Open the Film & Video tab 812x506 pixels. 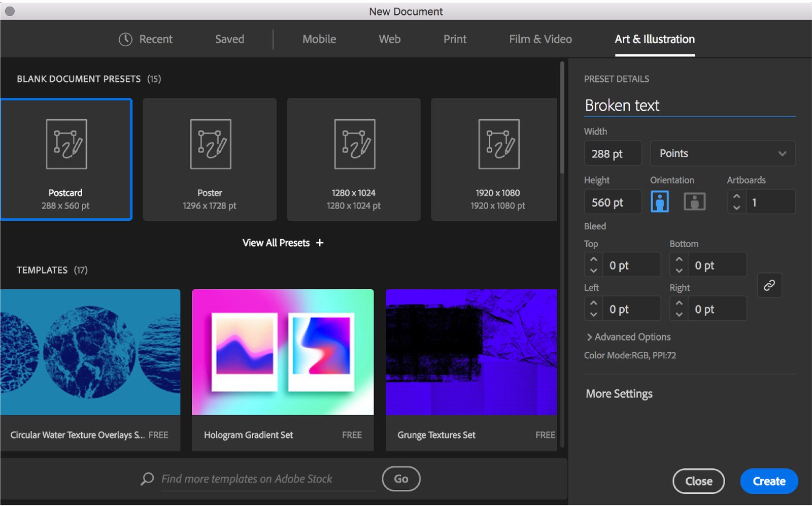(540, 39)
